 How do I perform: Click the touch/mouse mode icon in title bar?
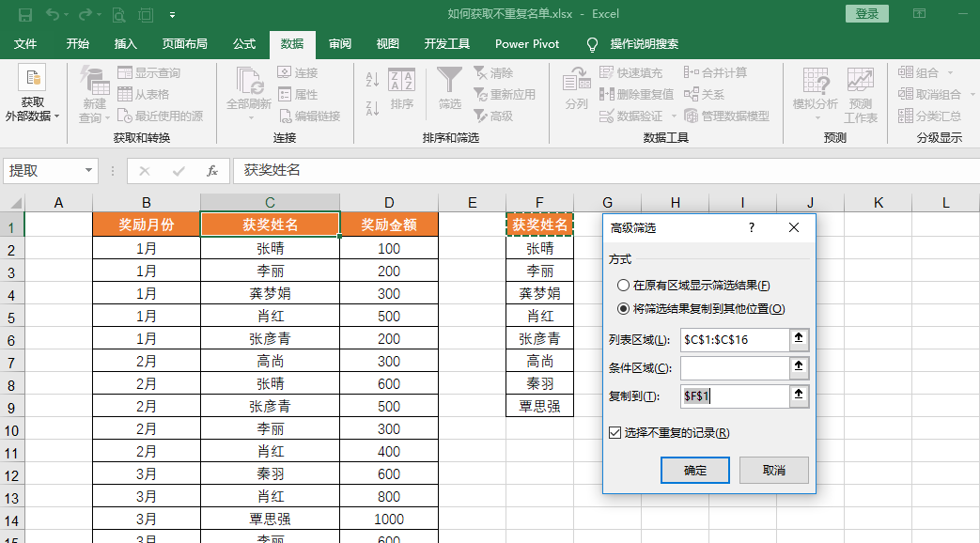click(146, 14)
